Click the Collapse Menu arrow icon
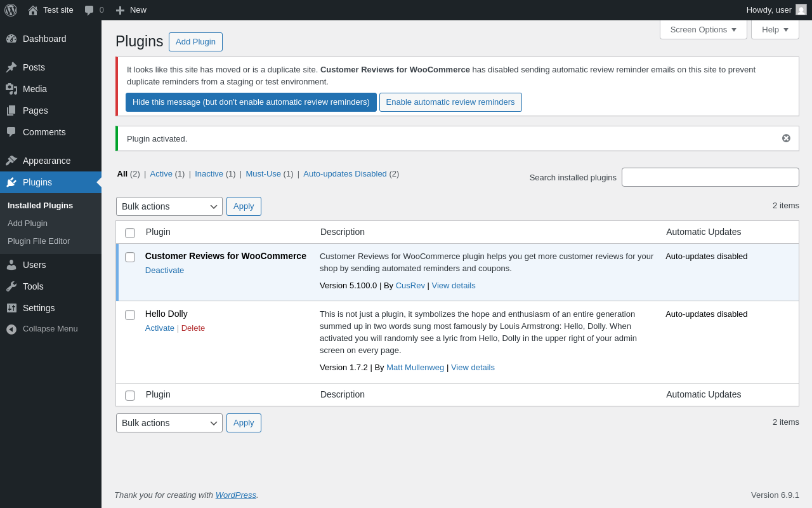 point(11,329)
